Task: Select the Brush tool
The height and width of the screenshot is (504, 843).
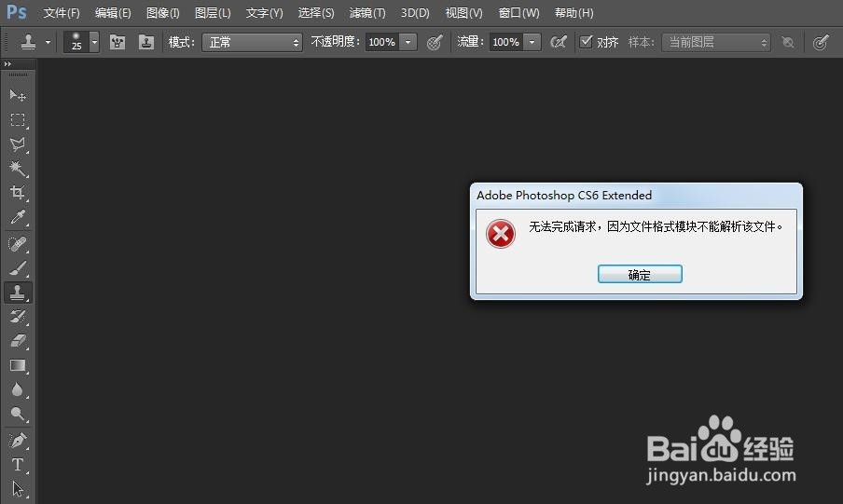Action: click(x=17, y=268)
